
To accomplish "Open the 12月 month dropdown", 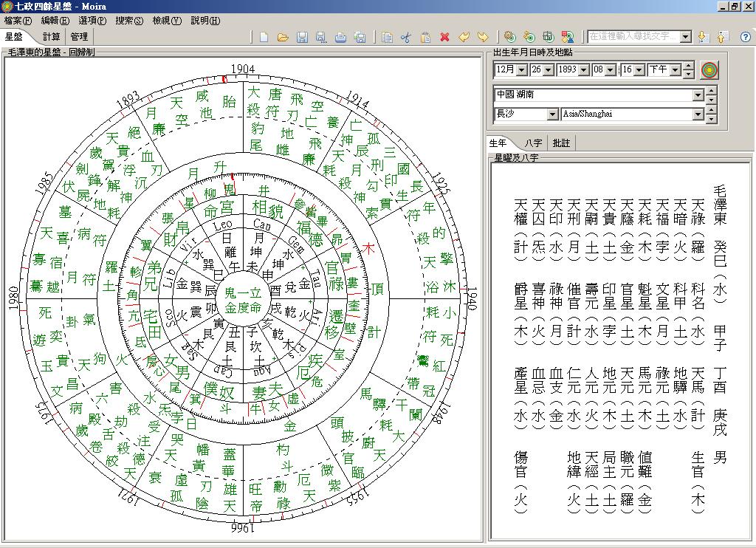I will pos(522,70).
